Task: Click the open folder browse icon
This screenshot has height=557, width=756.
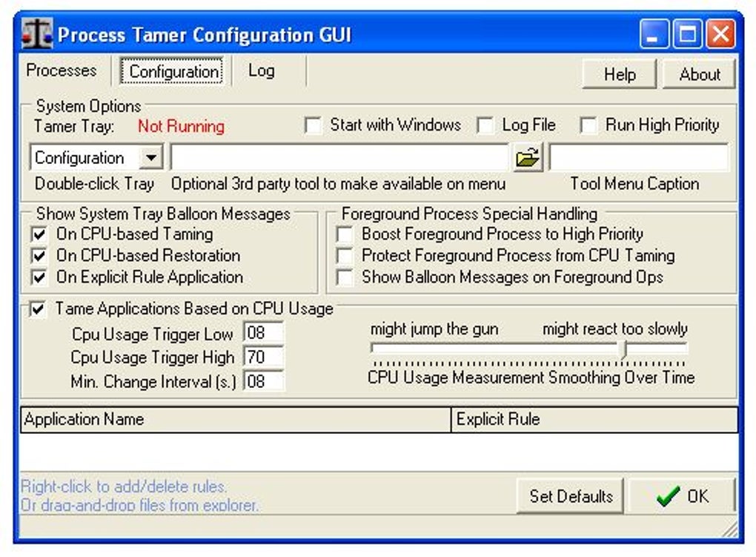Action: tap(528, 158)
